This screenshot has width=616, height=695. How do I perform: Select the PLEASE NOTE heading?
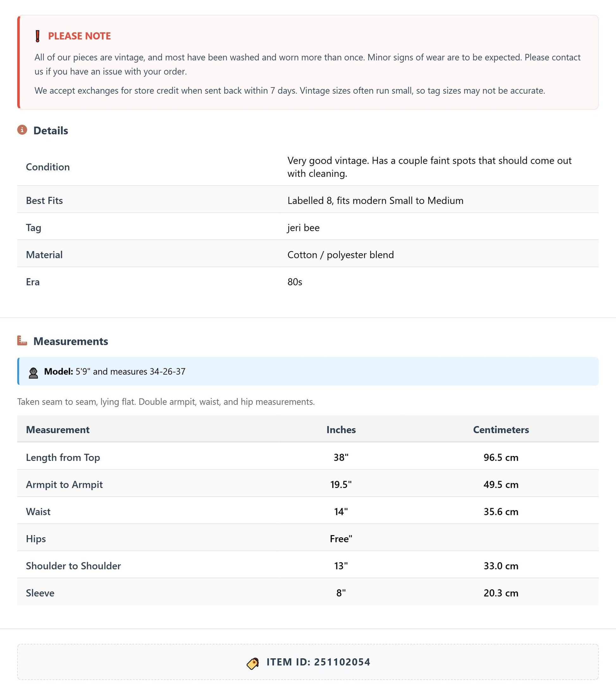(x=79, y=36)
